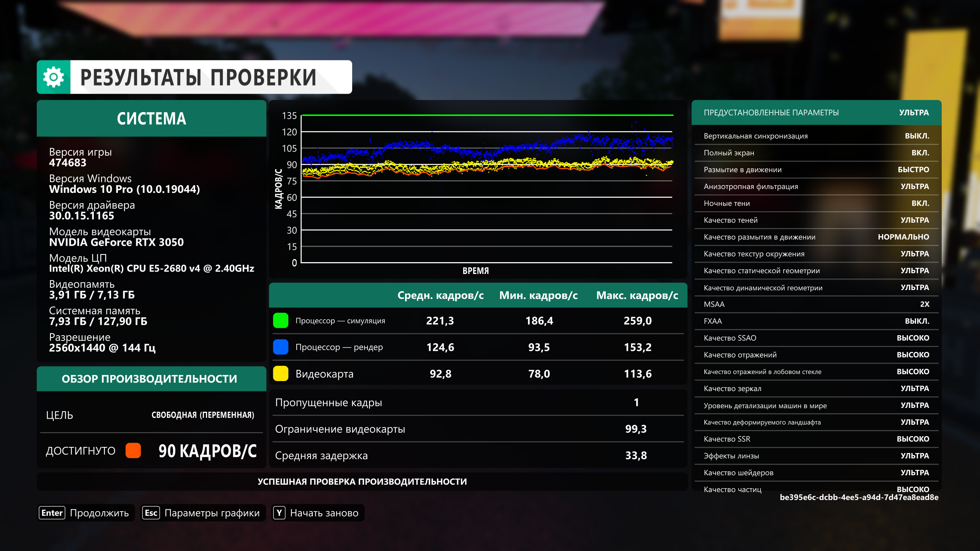This screenshot has width=980, height=551.
Task: Click Качество теней setting row
Action: 816,220
